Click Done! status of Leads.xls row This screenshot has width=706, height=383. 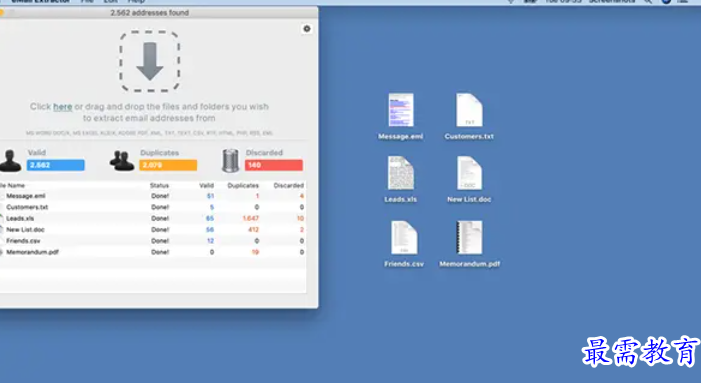[x=160, y=218]
